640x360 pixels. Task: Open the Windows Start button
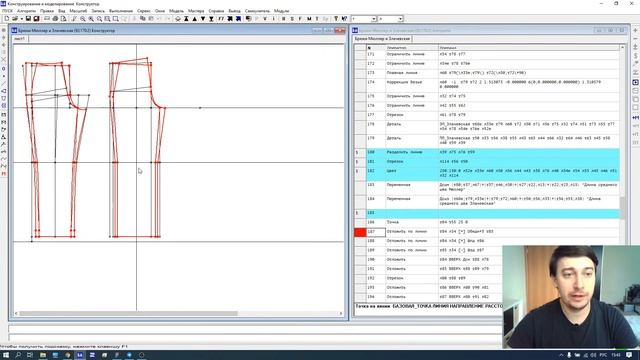click(x=6, y=355)
